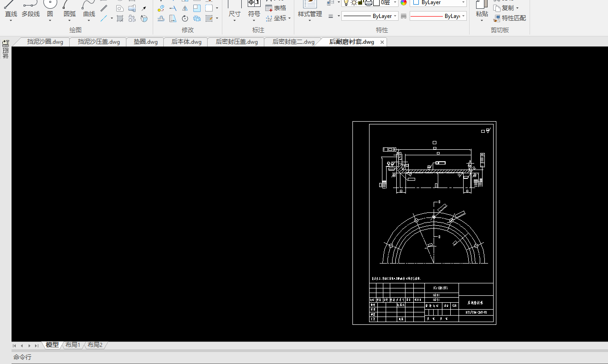
Task: Open the color wheel picker
Action: click(x=404, y=3)
